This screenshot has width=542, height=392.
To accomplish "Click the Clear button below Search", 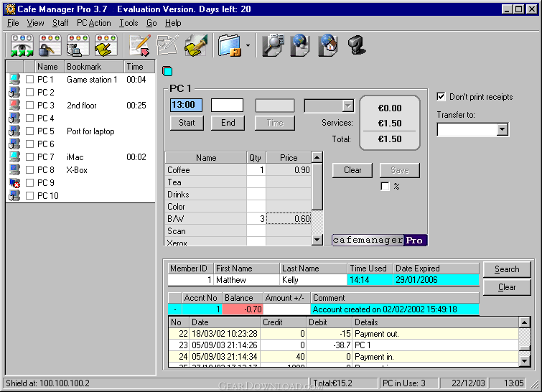I will point(507,287).
